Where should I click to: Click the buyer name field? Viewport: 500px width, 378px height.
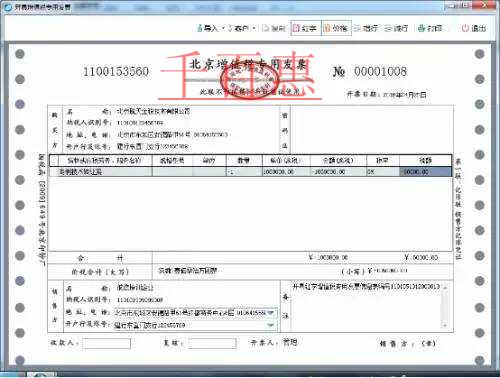(x=153, y=111)
